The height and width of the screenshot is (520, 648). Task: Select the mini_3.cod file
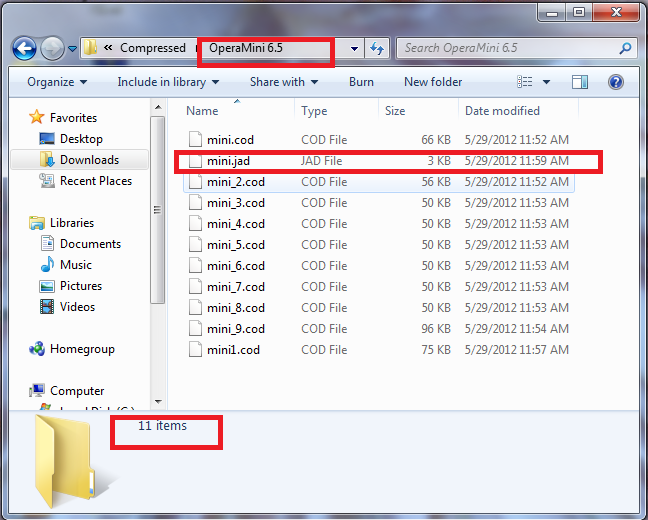379,203
